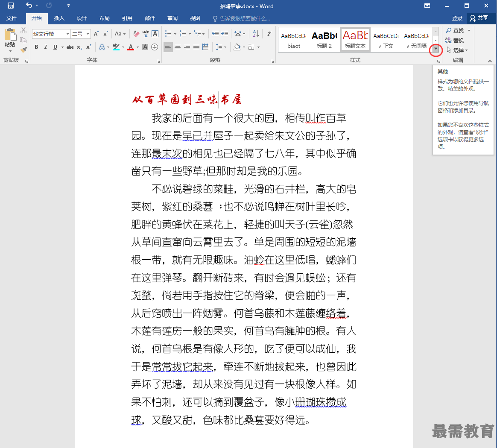
Task: Click the red font color button
Action: click(131, 47)
